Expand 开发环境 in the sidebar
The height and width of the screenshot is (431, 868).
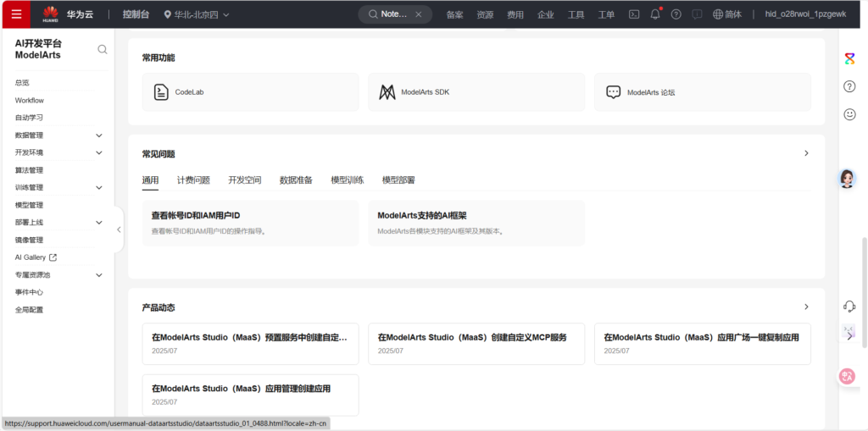tap(99, 152)
